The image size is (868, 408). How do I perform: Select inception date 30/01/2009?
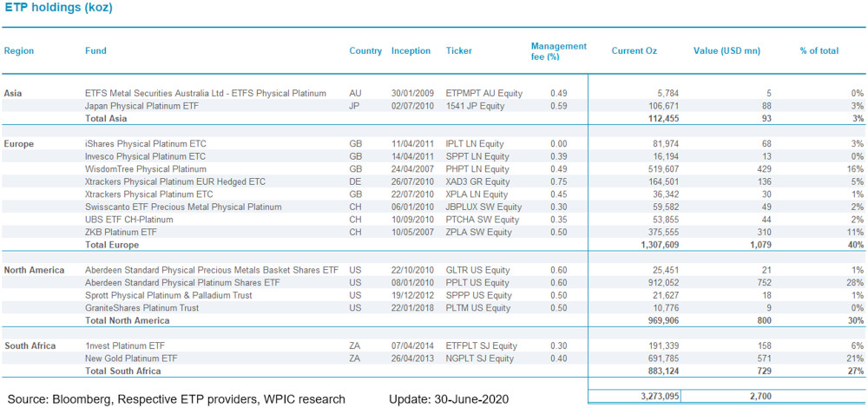tap(413, 93)
